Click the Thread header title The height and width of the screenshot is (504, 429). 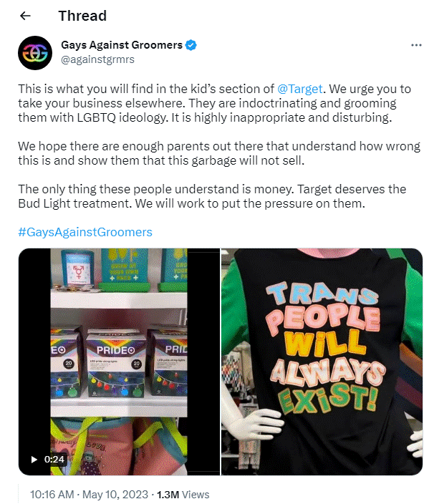(x=82, y=16)
